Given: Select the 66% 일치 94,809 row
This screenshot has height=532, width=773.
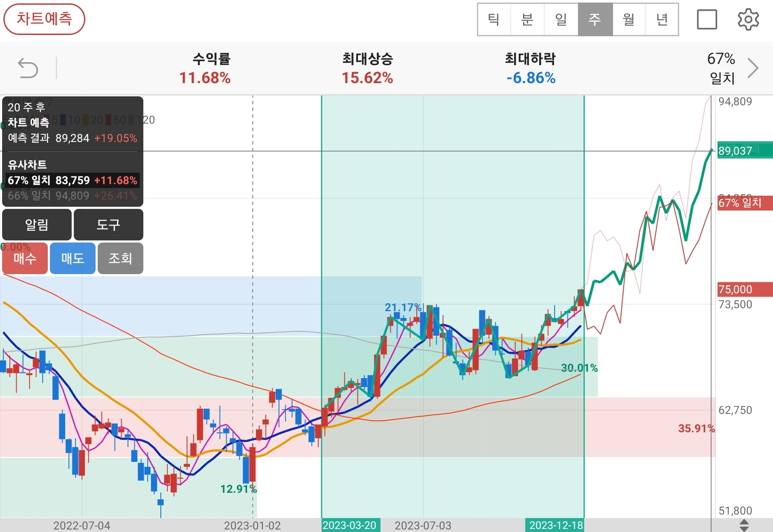Looking at the screenshot, I should pyautogui.click(x=73, y=196).
